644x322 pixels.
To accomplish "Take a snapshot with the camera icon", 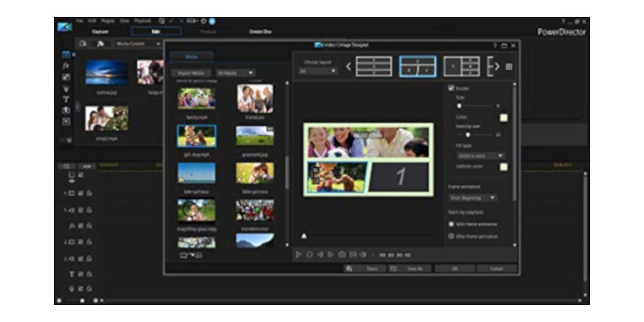I will (x=341, y=254).
